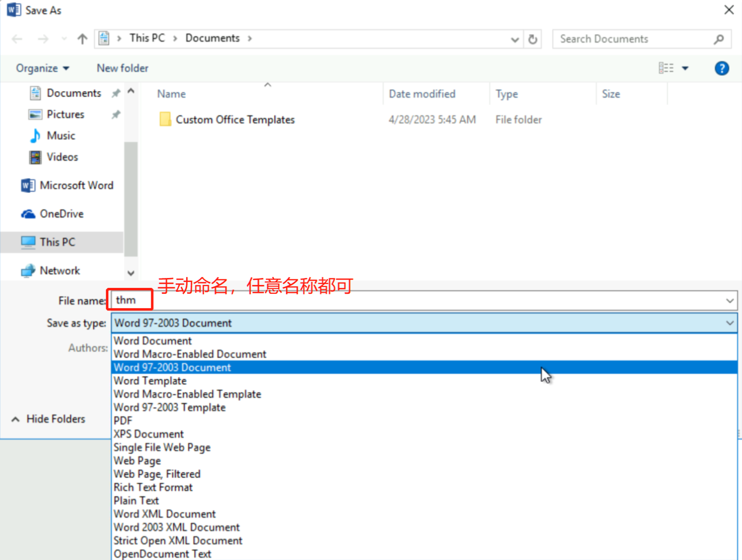Expand the chevron after Documents breadcrumb
This screenshot has height=560, width=742.
tap(250, 38)
